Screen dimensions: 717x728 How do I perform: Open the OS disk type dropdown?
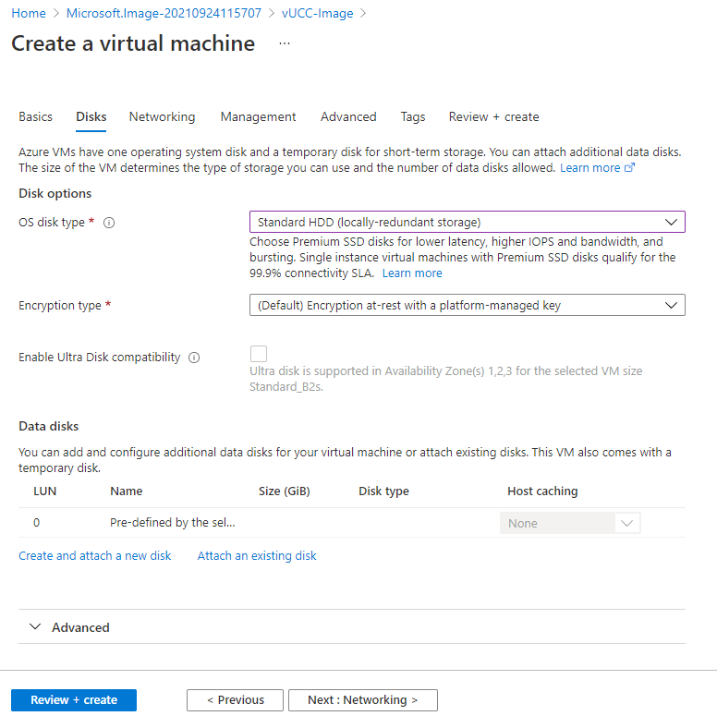pos(467,222)
